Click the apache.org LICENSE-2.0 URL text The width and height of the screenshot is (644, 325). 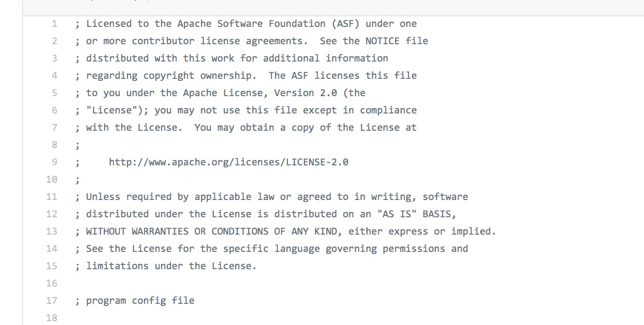click(x=229, y=162)
